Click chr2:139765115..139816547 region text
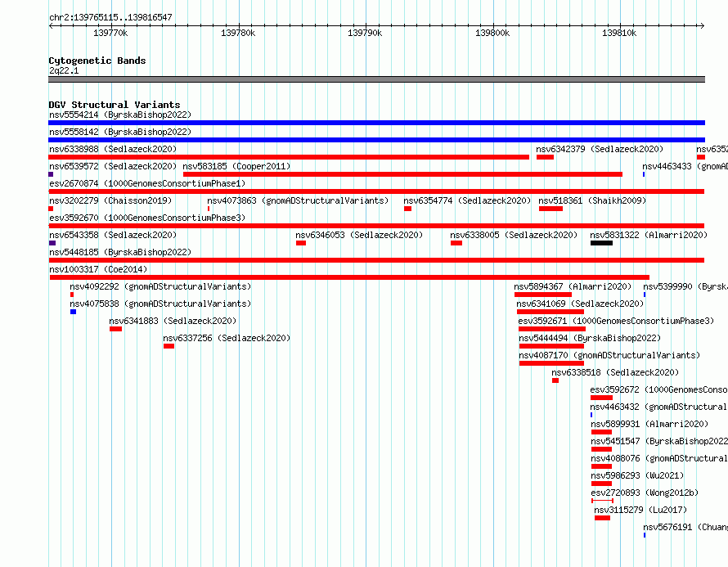Viewport: 728px width, 567px height. coord(110,17)
